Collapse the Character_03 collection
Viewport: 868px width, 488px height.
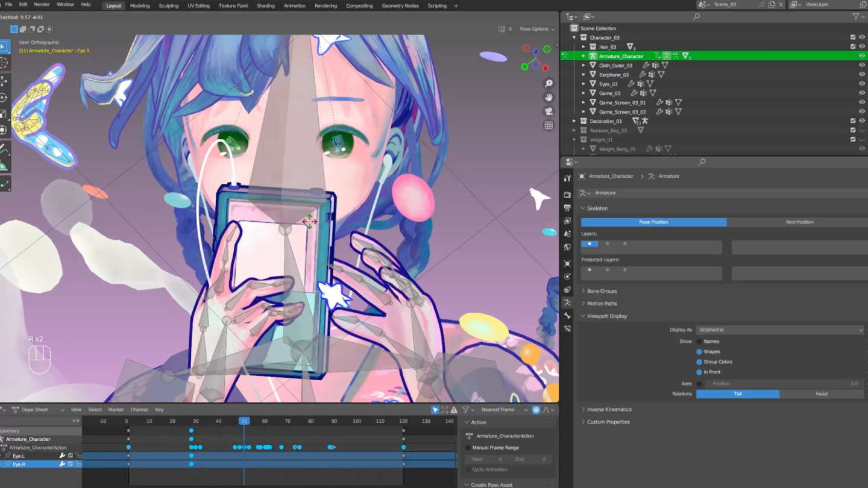(x=574, y=37)
